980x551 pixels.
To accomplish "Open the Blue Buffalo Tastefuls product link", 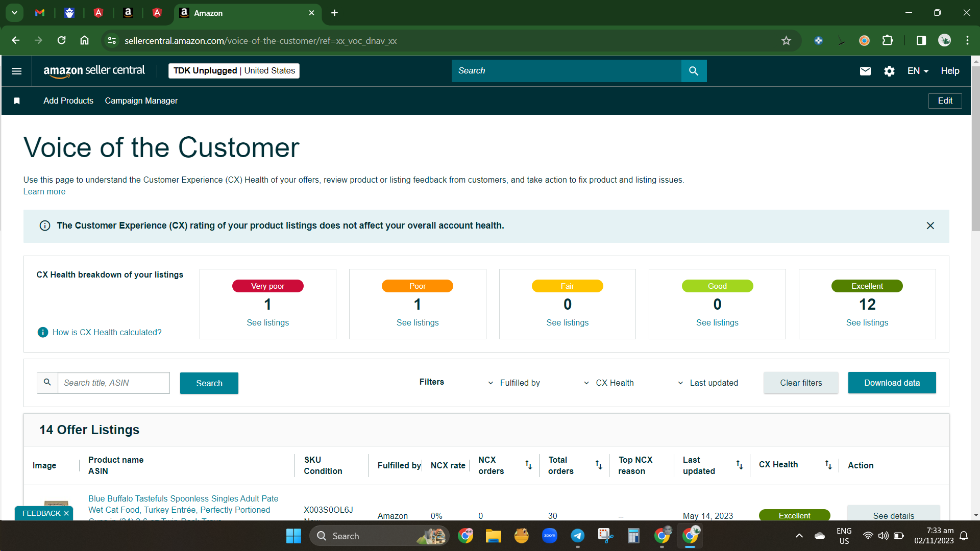I will coord(183,509).
